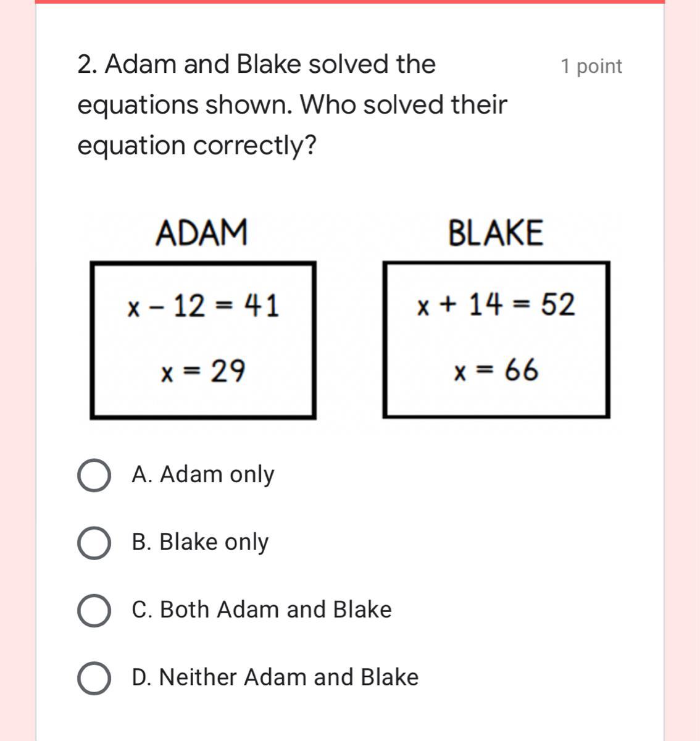Screen dimensions: 700x741
Task: Pick the radio for Both Adam and Blake
Action: click(94, 611)
